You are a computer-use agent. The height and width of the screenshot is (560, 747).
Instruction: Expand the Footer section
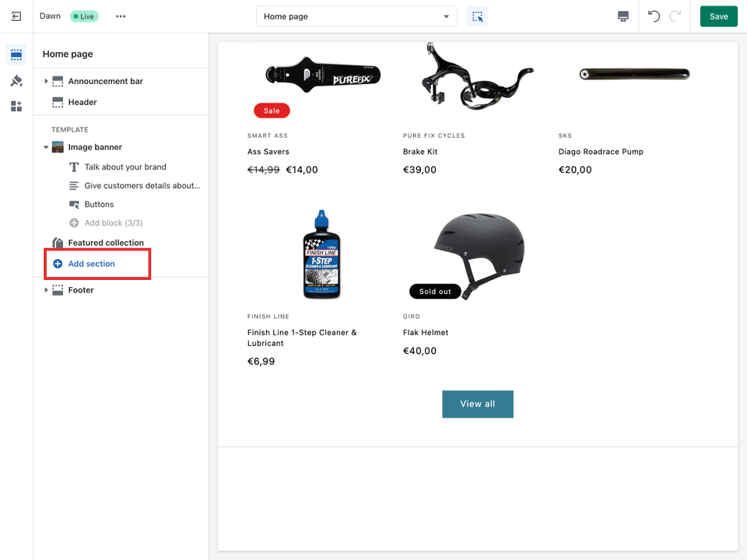tap(45, 289)
